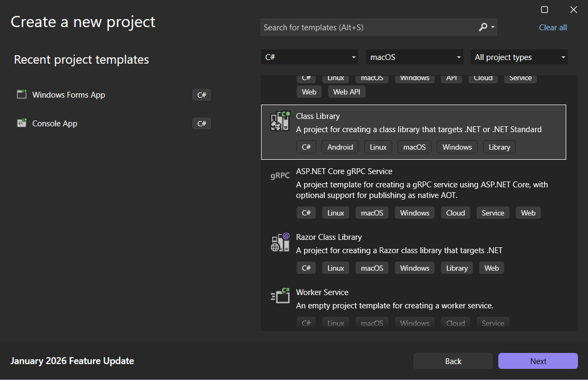This screenshot has width=588, height=380.
Task: Click the Console App recent template icon
Action: 21,123
